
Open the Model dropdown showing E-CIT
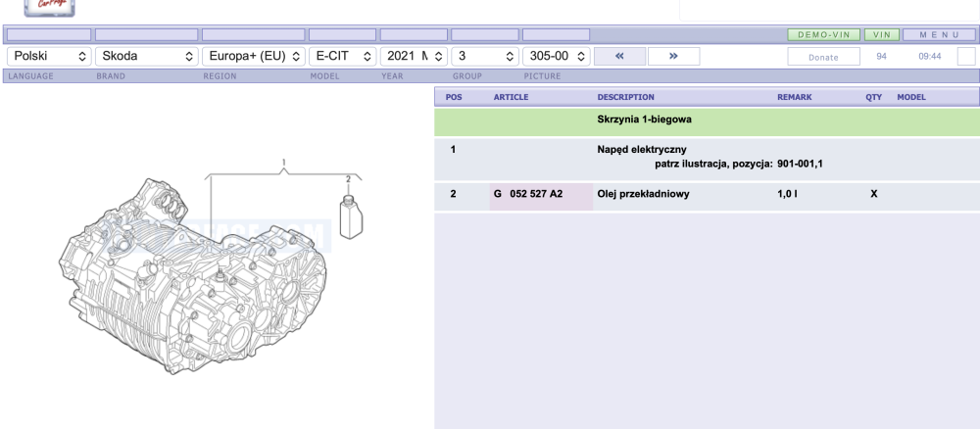click(x=342, y=56)
